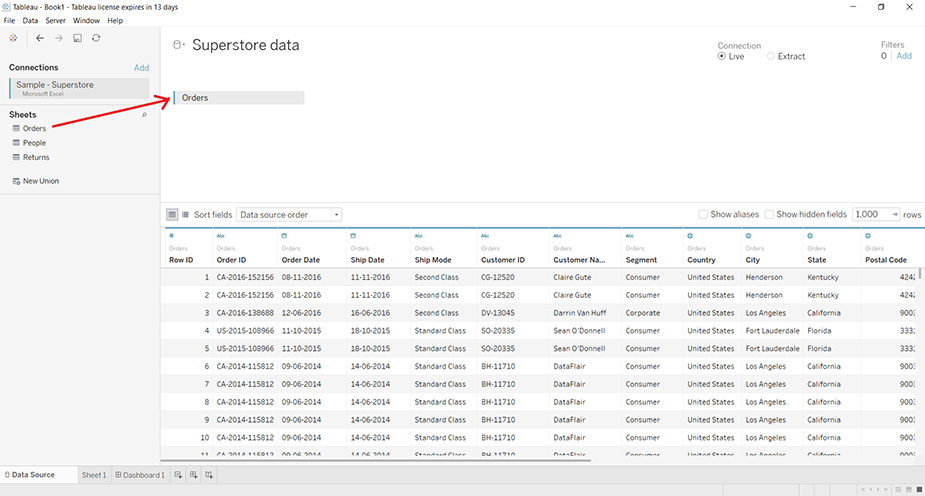Change Customer ID column data type icon

[x=485, y=236]
